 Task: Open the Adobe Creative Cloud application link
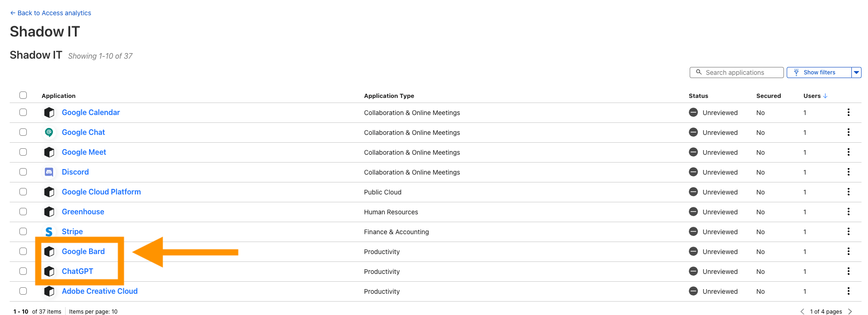point(100,291)
